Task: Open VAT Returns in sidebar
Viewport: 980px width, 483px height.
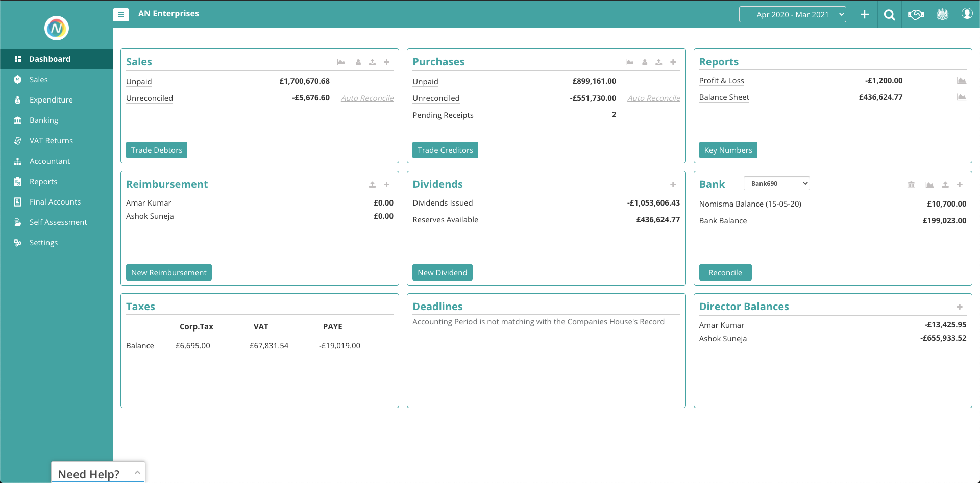Action: point(56,141)
